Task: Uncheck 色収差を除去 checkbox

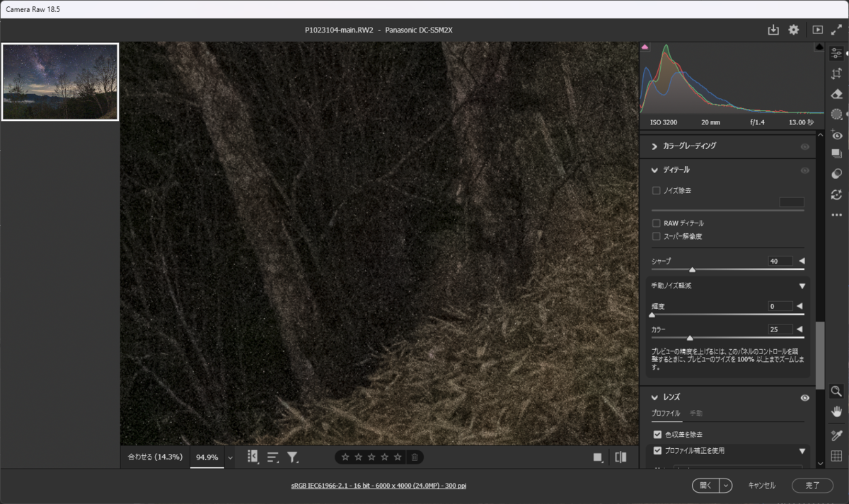Action: click(x=657, y=434)
